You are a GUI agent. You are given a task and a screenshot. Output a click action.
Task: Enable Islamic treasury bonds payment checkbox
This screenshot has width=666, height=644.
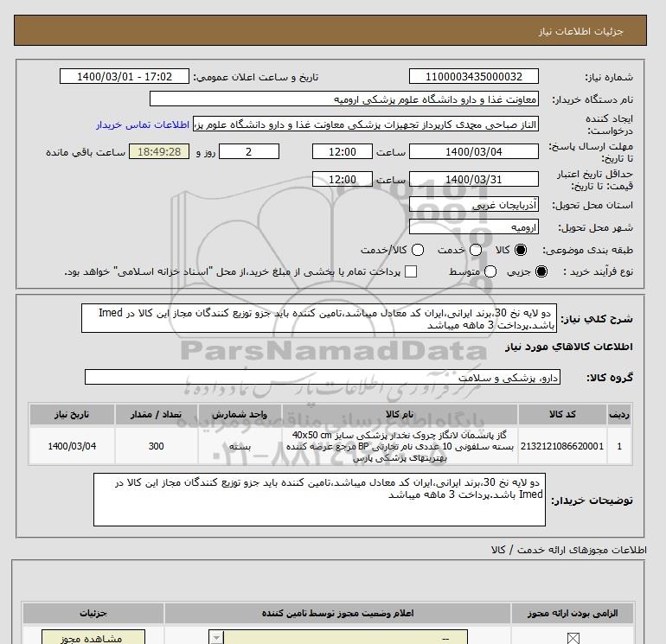(411, 271)
